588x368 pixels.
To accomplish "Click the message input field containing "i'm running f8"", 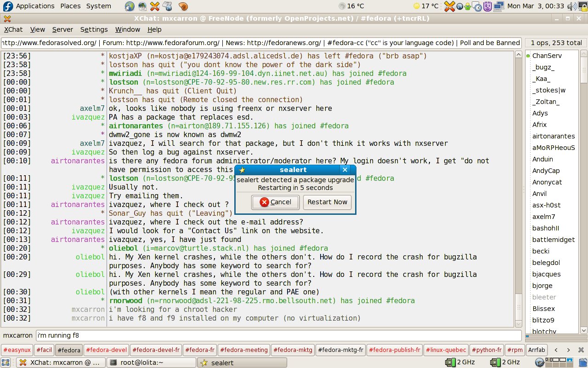I will (278, 335).
